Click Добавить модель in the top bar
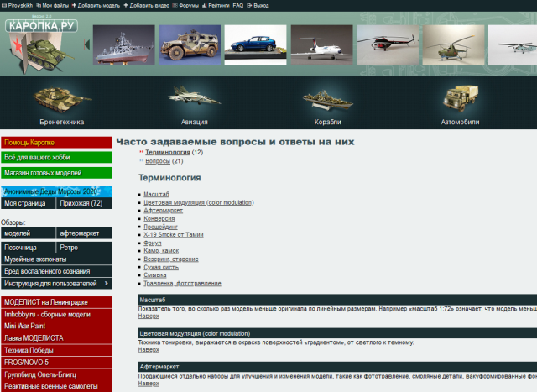This screenshot has height=392, width=537. (x=99, y=6)
